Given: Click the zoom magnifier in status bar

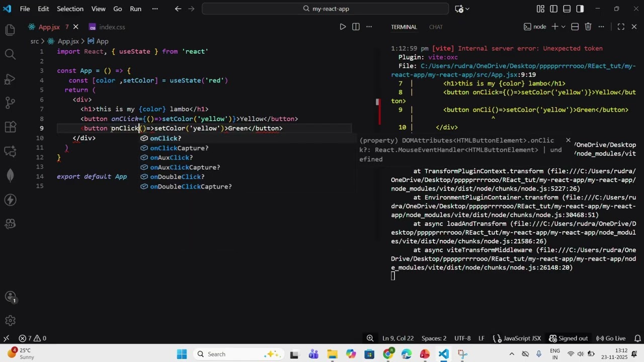Looking at the screenshot, I should pos(370,338).
